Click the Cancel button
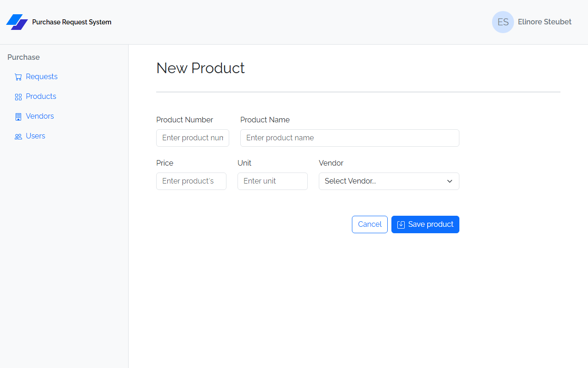This screenshot has height=368, width=588. click(370, 224)
